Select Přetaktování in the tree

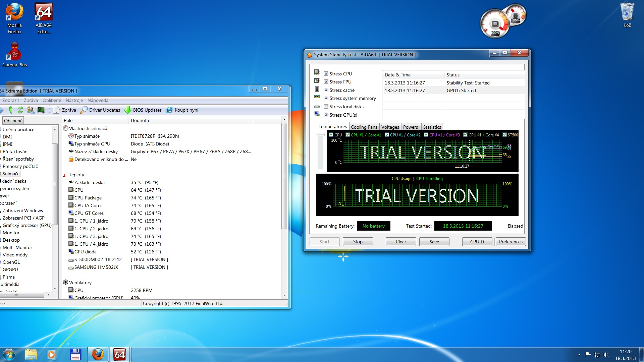point(16,152)
